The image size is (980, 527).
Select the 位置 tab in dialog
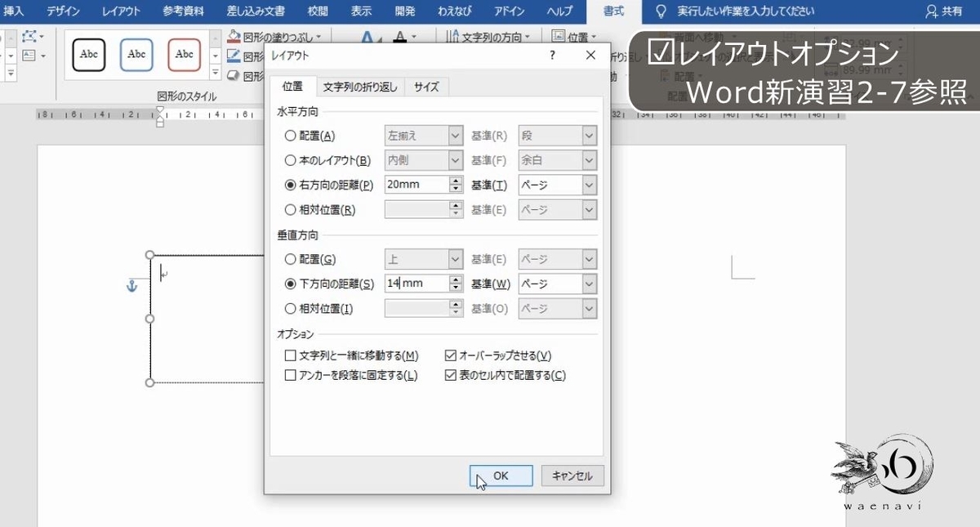[292, 87]
